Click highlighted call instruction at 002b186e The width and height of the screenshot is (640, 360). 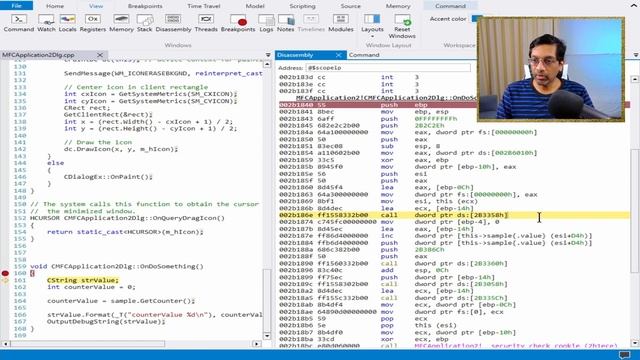pos(454,215)
